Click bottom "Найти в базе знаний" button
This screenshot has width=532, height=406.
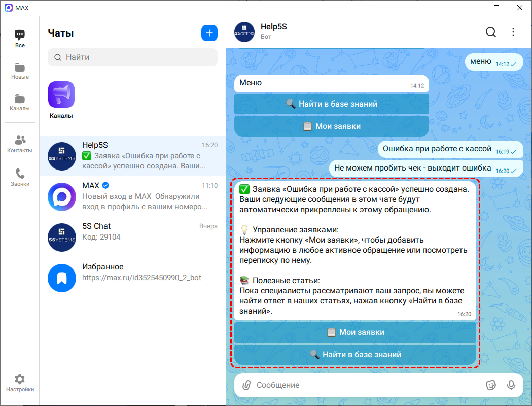pos(355,355)
